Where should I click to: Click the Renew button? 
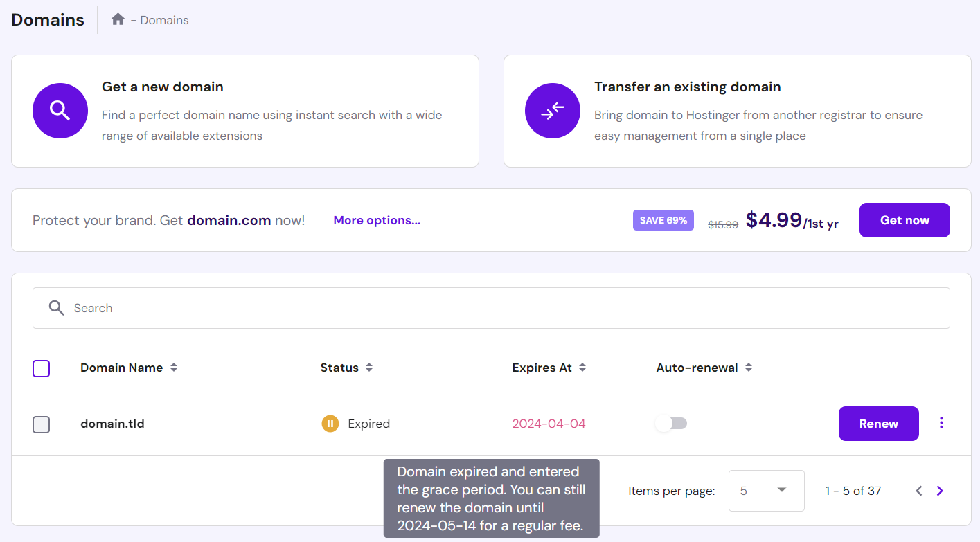tap(878, 424)
